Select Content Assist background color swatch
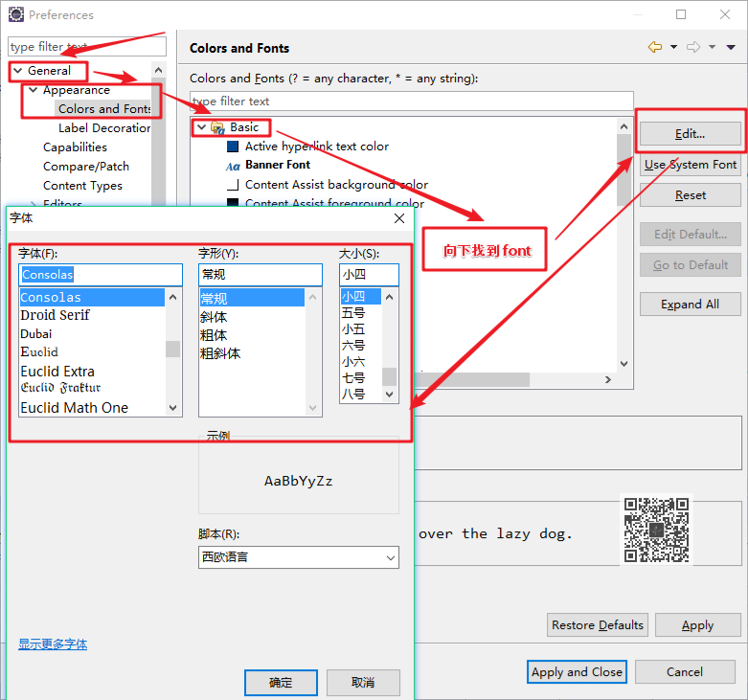748x700 pixels. (233, 184)
